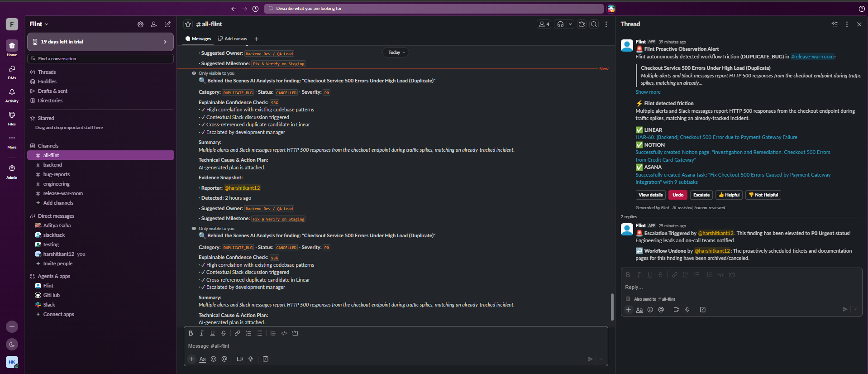Open the help question mark icon
868x374 pixels.
coord(862,9)
